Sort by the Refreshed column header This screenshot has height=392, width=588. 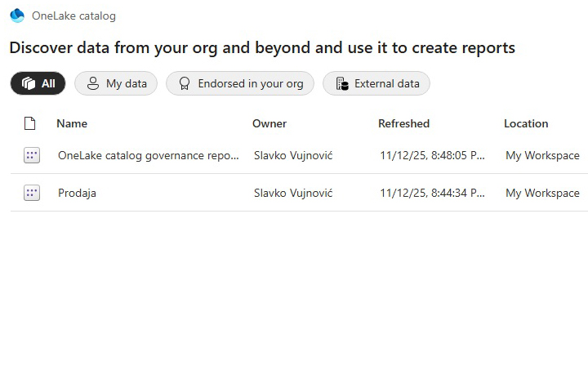click(x=403, y=123)
